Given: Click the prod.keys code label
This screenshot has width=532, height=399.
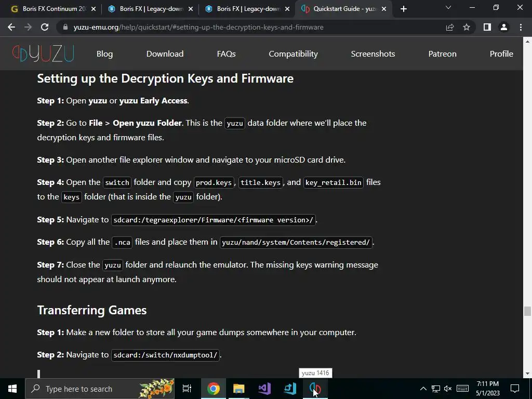Looking at the screenshot, I should pyautogui.click(x=214, y=182).
